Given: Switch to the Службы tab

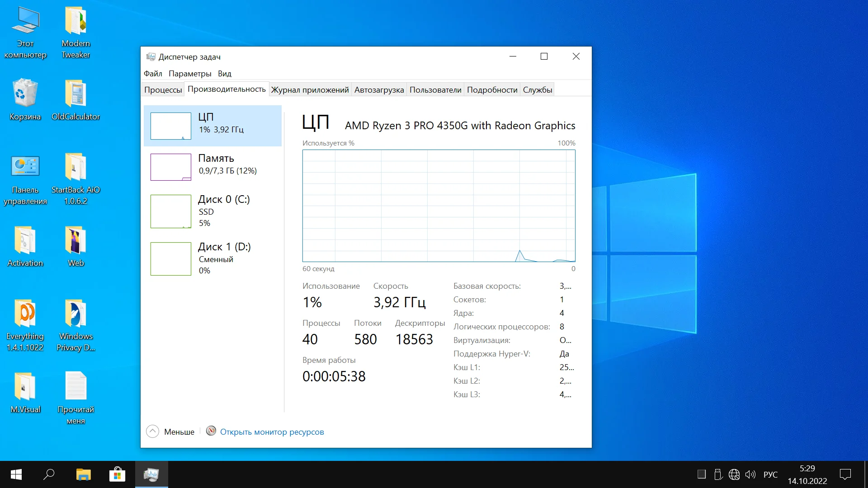Looking at the screenshot, I should 538,90.
